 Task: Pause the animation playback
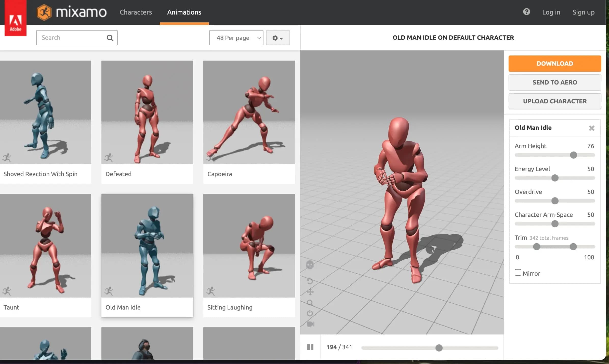310,347
